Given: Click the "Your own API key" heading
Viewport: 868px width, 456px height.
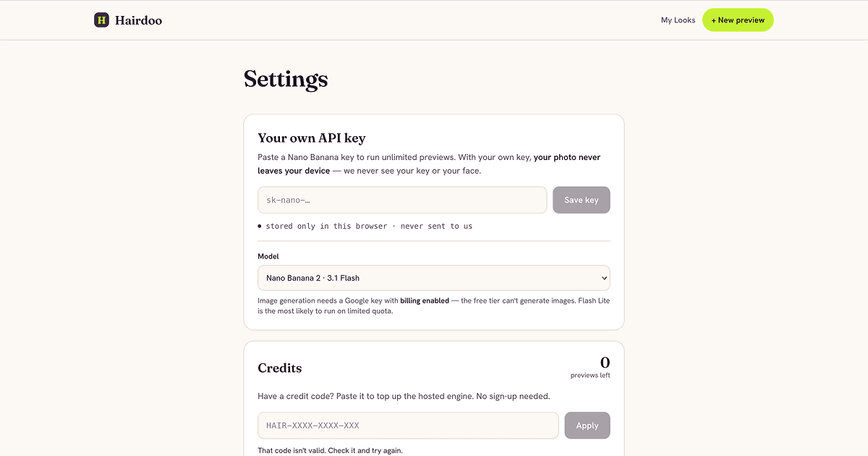Looking at the screenshot, I should (x=312, y=138).
